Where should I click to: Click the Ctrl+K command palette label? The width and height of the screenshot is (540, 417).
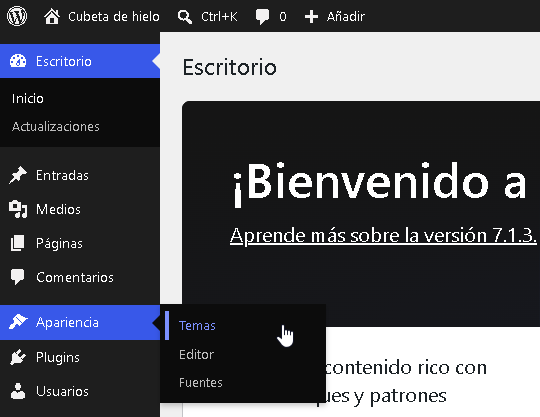point(219,17)
